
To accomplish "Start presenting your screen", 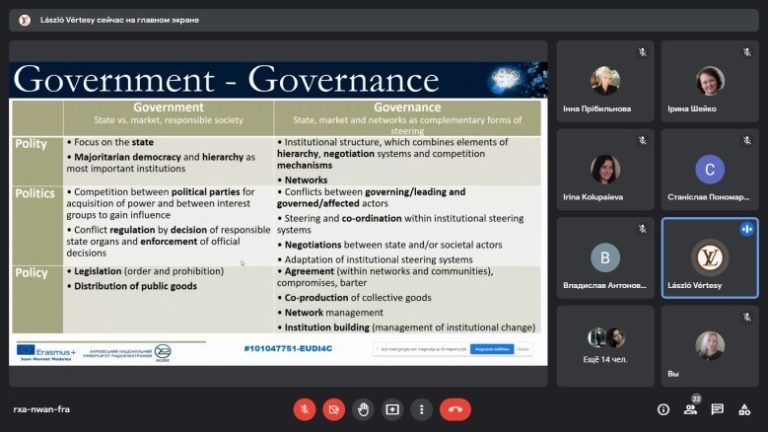I will (x=392, y=409).
